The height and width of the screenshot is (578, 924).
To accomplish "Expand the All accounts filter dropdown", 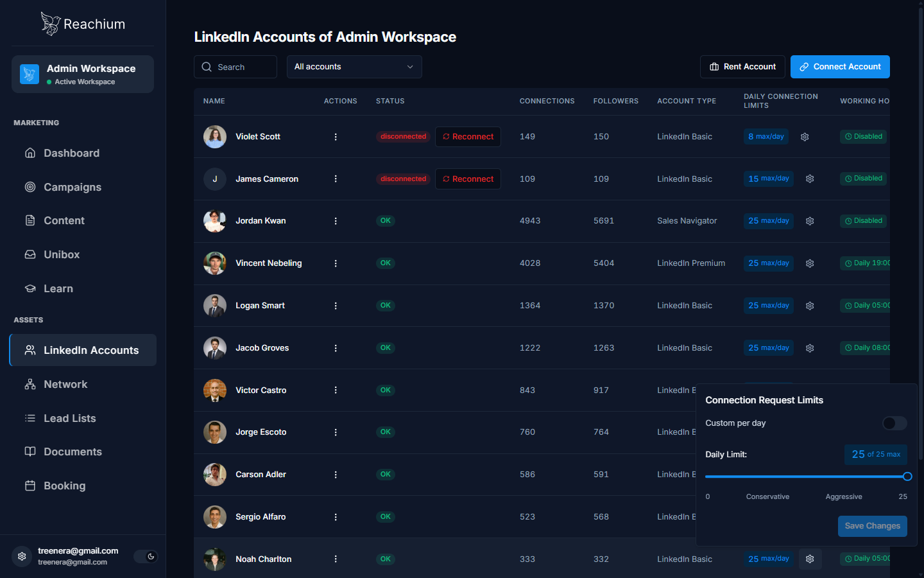I will [354, 67].
